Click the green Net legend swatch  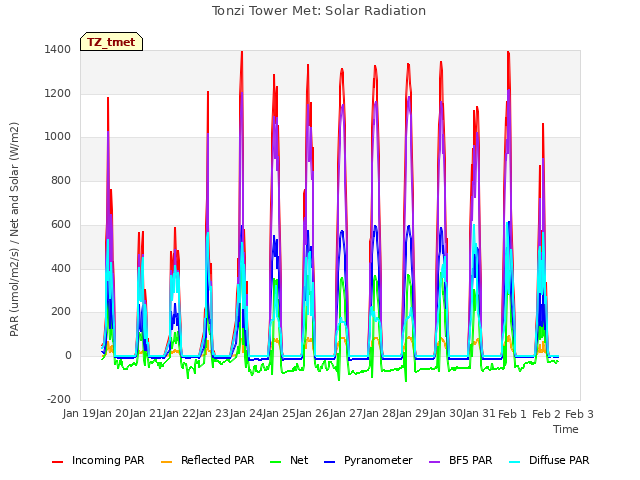click(x=276, y=462)
